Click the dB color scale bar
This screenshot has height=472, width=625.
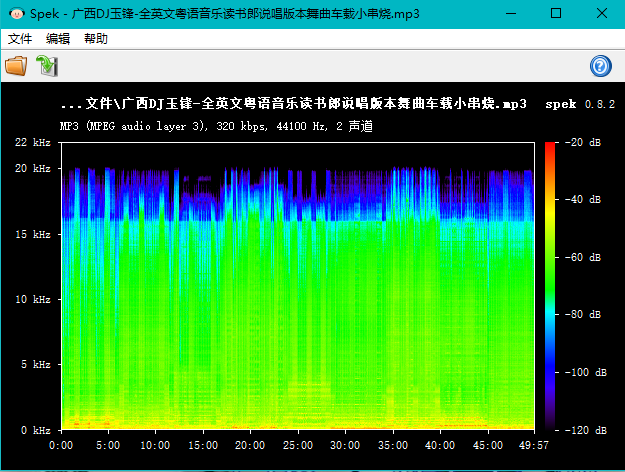coord(550,286)
